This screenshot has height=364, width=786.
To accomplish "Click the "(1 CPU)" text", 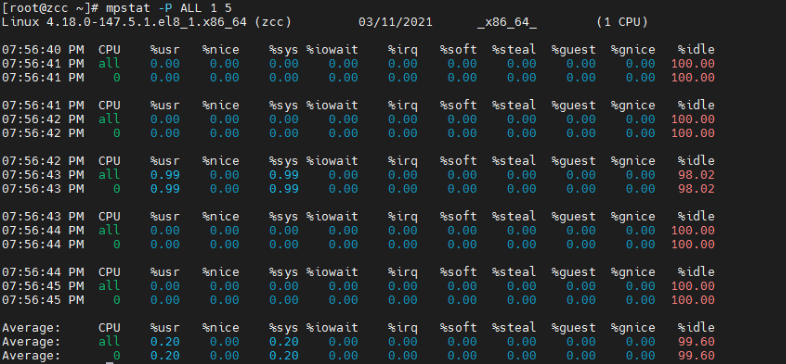I will point(622,22).
